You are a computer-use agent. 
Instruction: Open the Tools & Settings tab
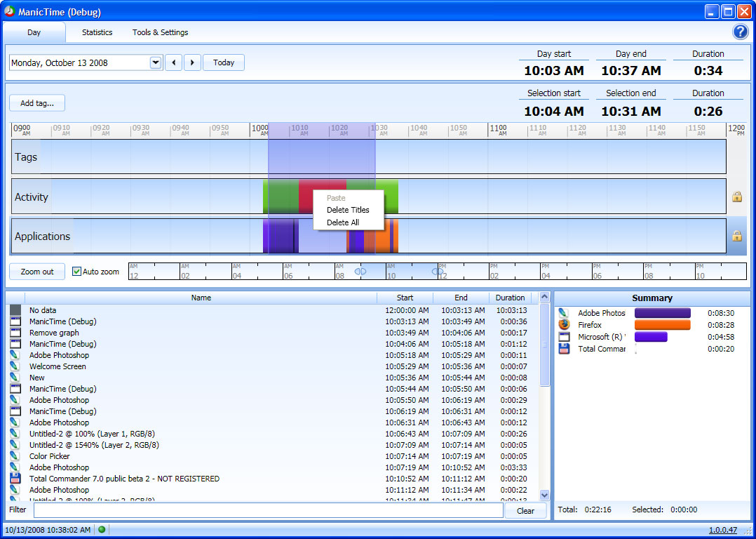pyautogui.click(x=160, y=32)
